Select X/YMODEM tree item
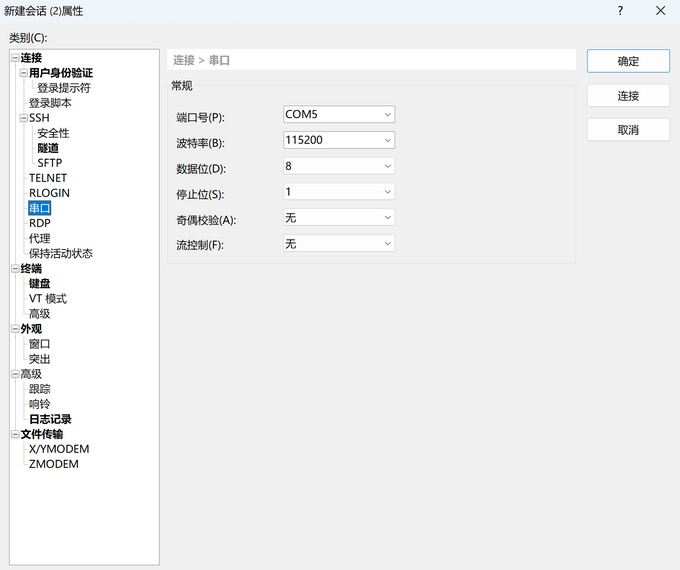The image size is (680, 570). (x=59, y=449)
